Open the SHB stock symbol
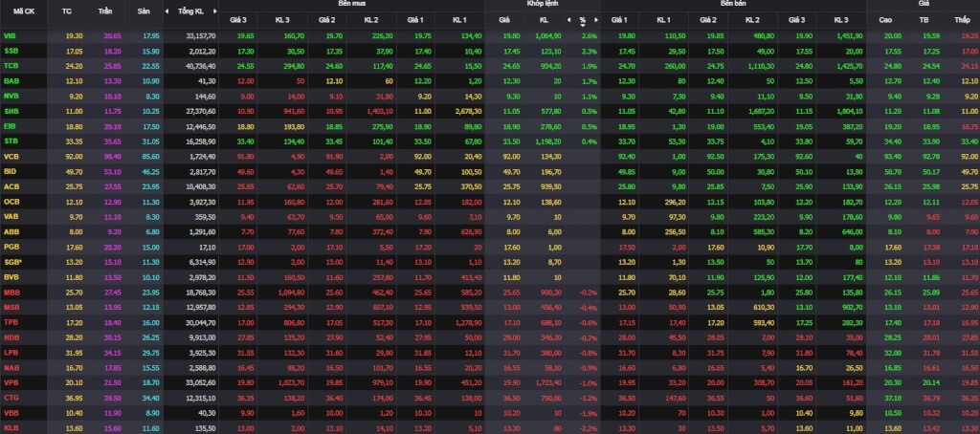Screen dimensions: 980x434 click(11, 111)
